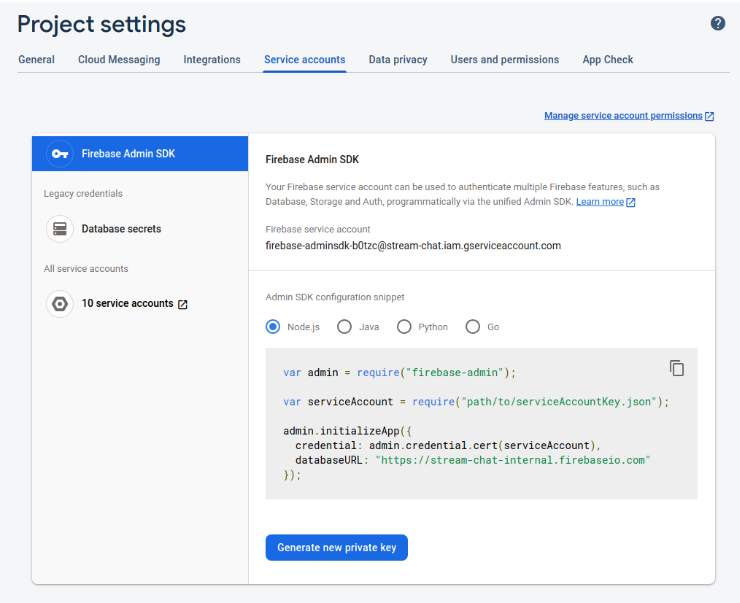Open the Cloud Messaging tab
740x603 pixels.
(119, 59)
